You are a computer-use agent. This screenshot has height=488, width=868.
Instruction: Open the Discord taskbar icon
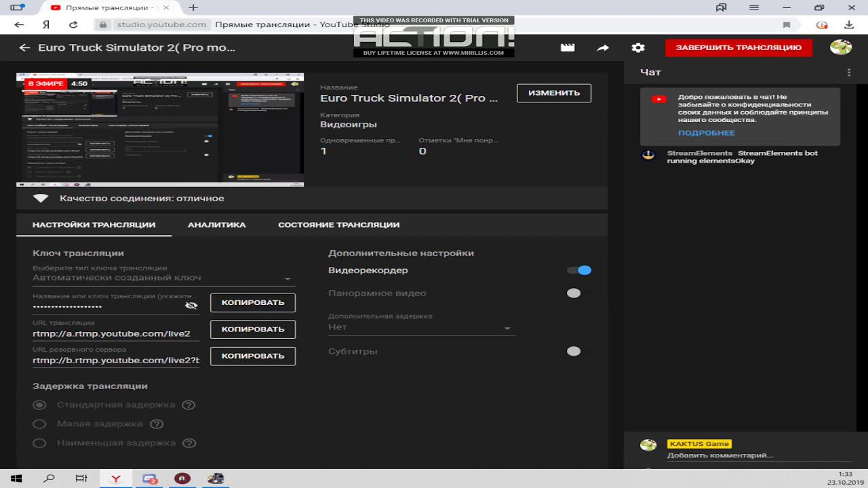click(x=150, y=479)
